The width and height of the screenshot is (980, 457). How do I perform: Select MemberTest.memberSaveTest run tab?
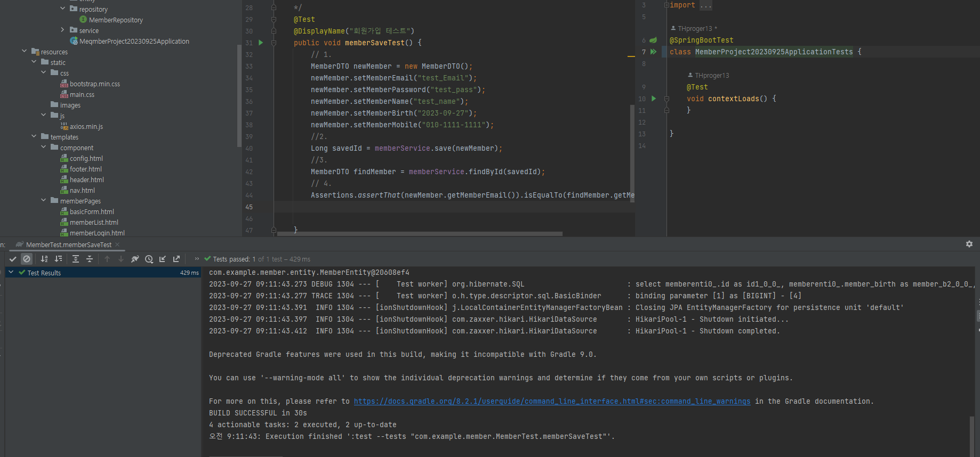click(x=68, y=245)
